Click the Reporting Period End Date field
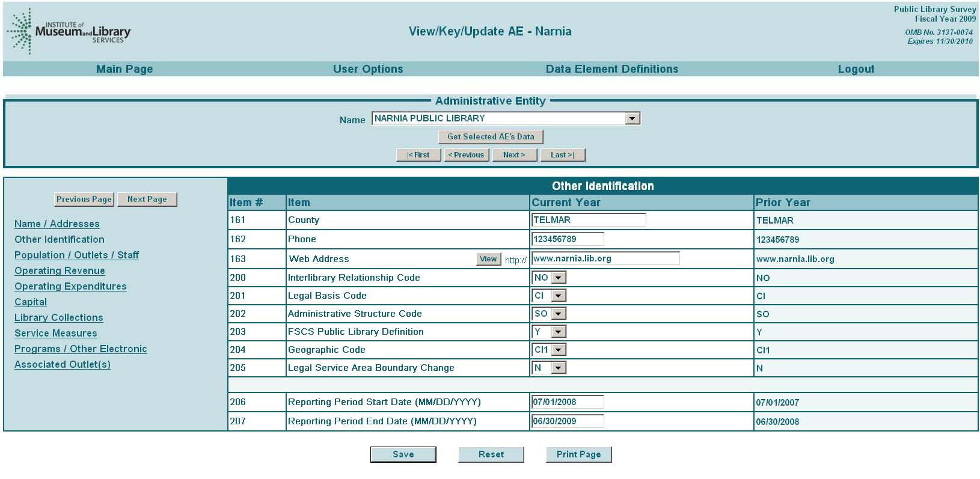Screen dimensions: 980x479 click(x=568, y=421)
